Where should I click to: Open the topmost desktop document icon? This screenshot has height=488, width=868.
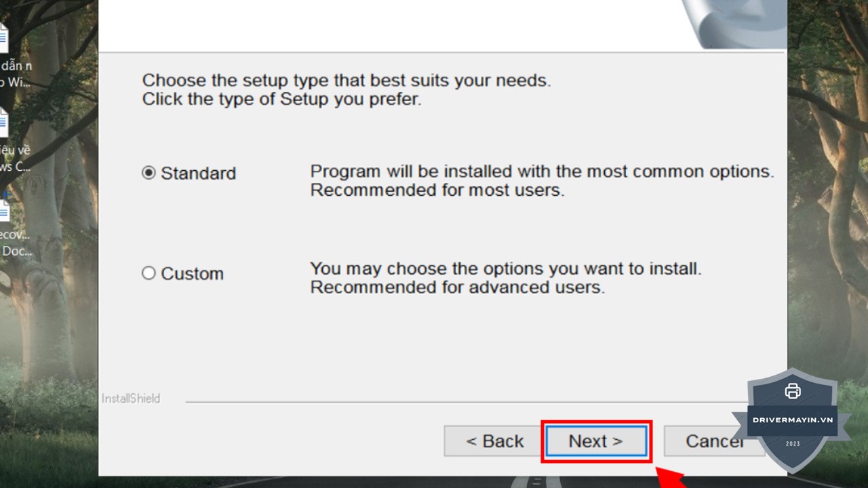click(x=3, y=38)
